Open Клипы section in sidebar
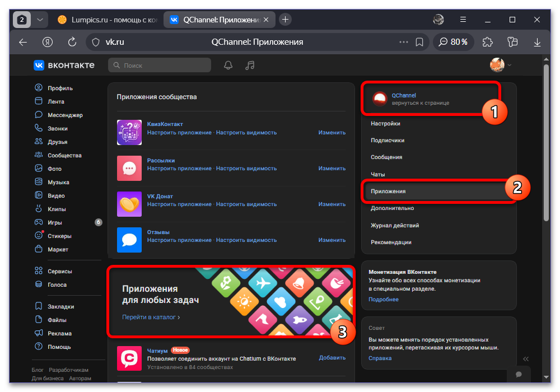 [x=50, y=209]
